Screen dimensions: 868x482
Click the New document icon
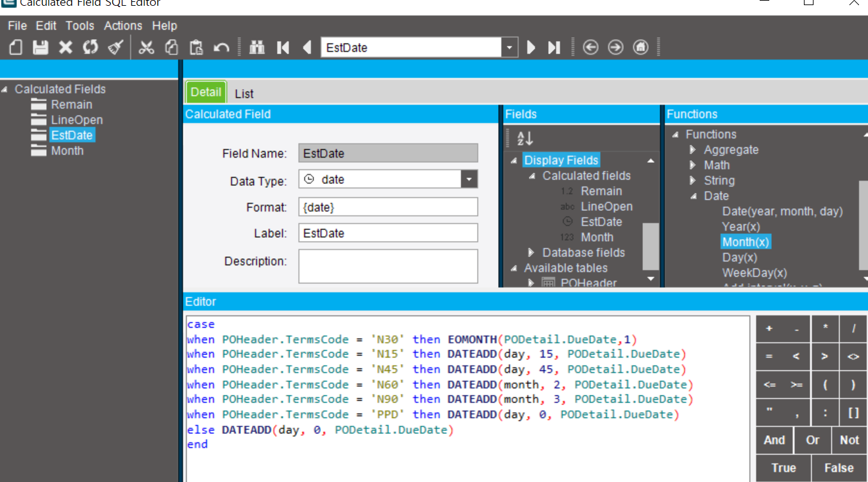[x=17, y=47]
